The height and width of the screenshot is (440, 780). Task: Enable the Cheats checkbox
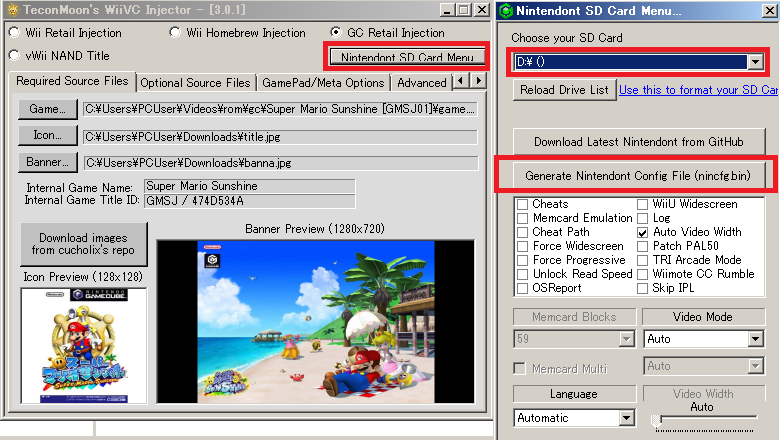pyautogui.click(x=522, y=204)
